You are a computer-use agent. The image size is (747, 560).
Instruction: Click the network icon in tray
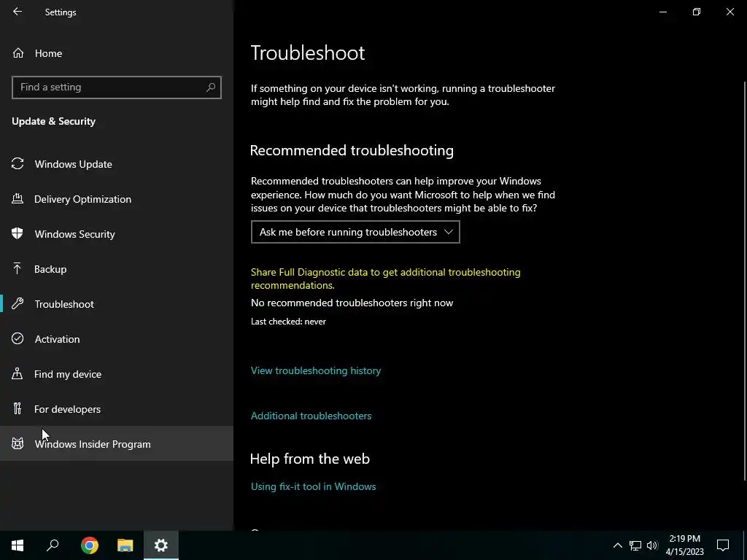635,545
